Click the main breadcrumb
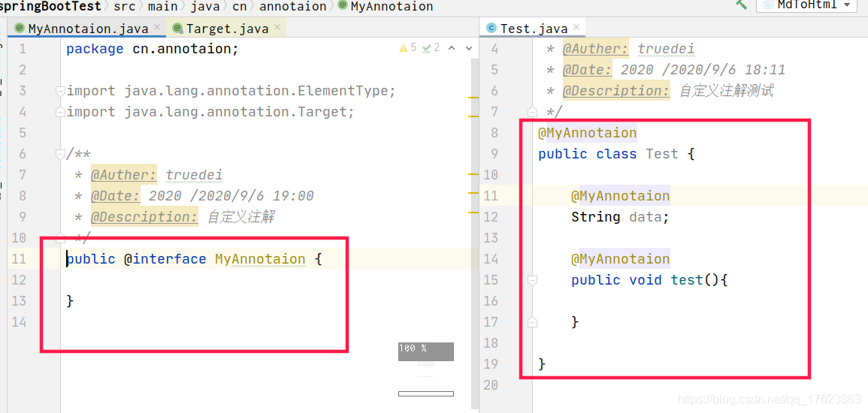Screen dimensions: 868x413 click(x=162, y=6)
